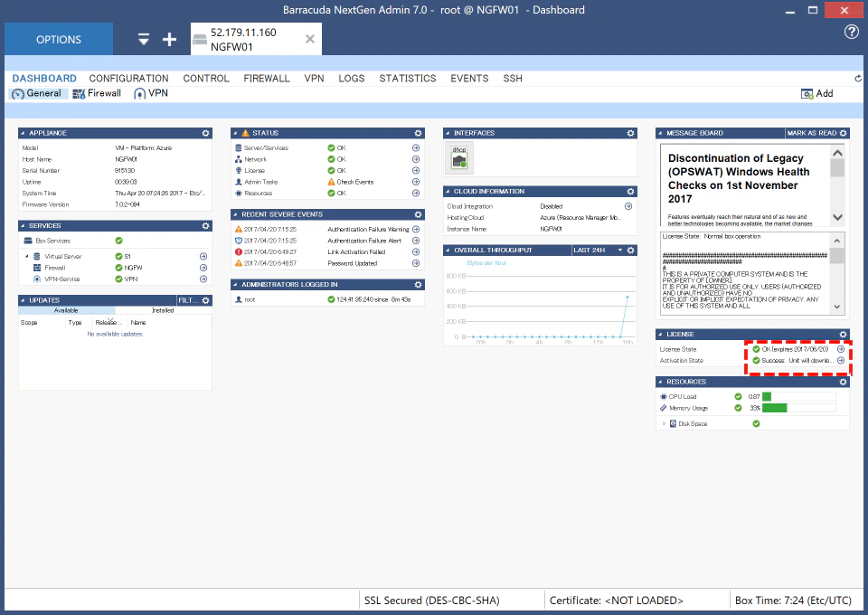
Task: Click MARK AS READ on Message Board
Action: point(812,134)
